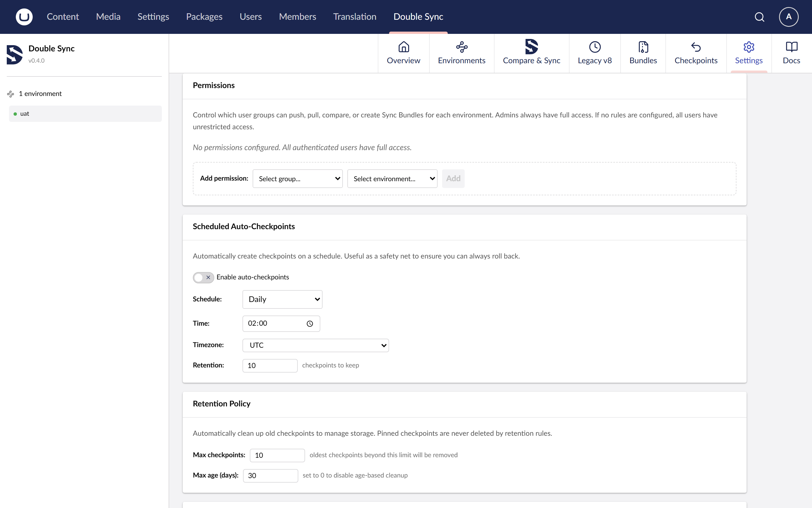This screenshot has height=508, width=812.
Task: Click the Double Sync sidebar logo
Action: 15,54
